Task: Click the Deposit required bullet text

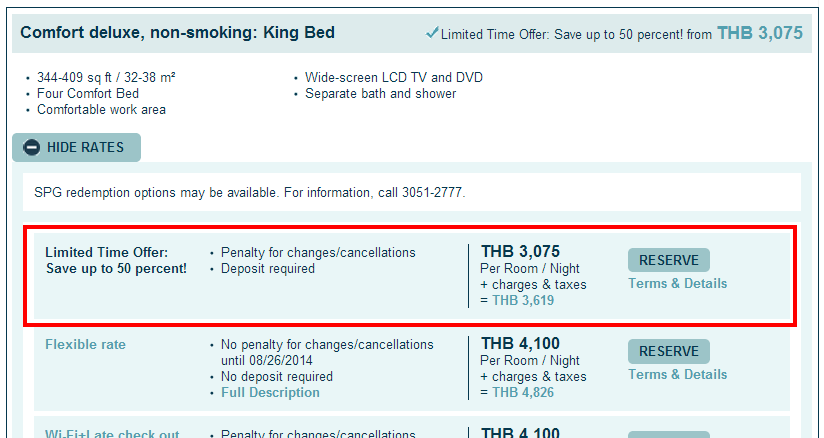Action: pos(267,269)
